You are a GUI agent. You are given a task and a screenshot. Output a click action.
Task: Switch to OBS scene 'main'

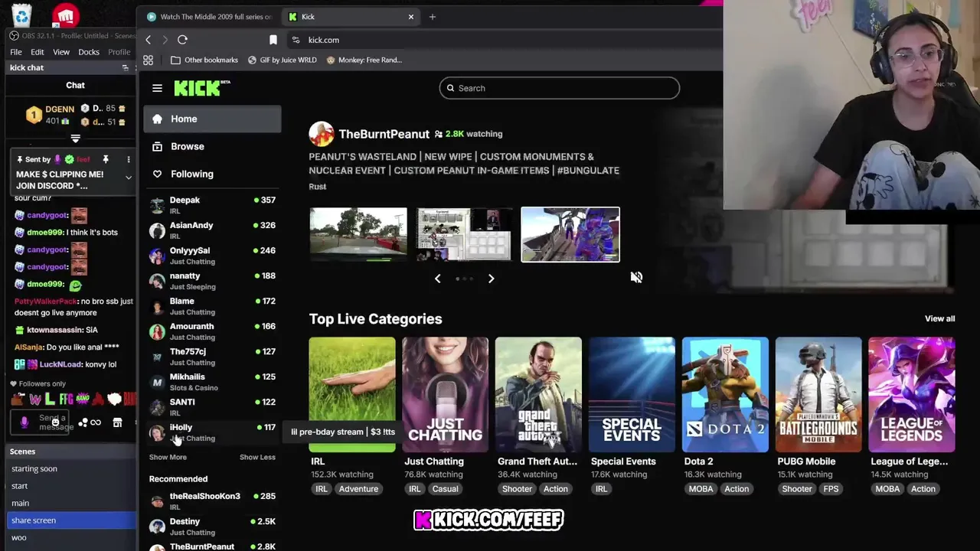click(x=70, y=503)
